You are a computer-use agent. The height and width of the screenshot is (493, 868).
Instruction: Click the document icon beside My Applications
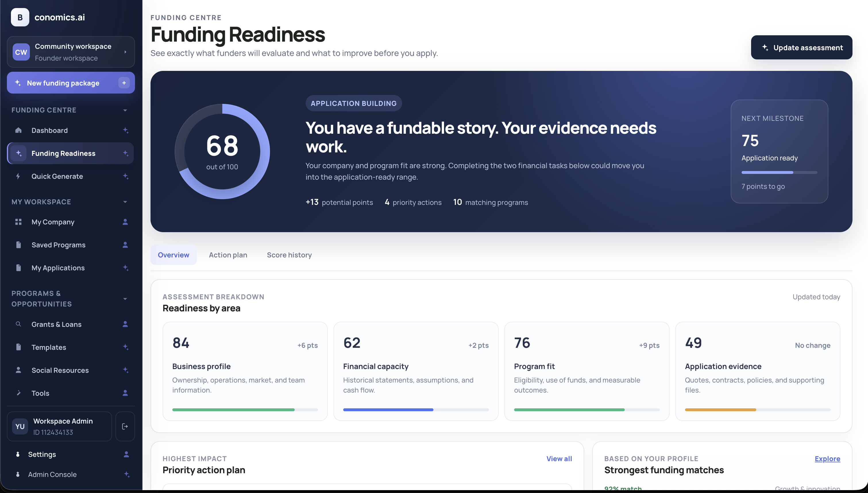[x=18, y=268]
